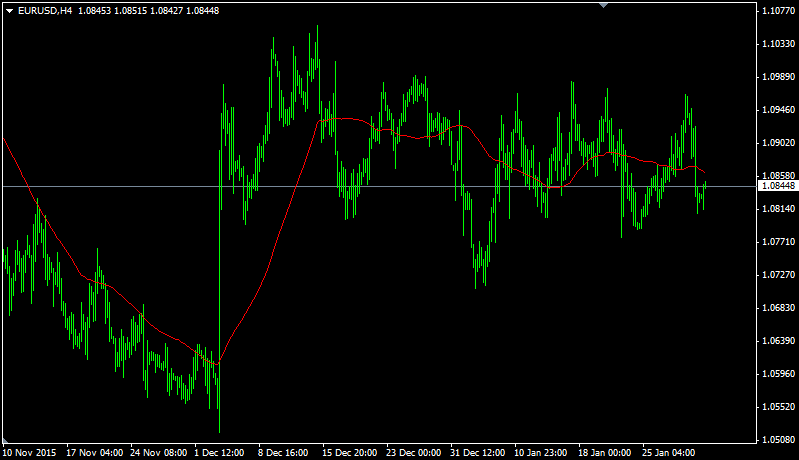Image resolution: width=799 pixels, height=460 pixels.
Task: Click the 18 Jan 00:00 date label
Action: (x=605, y=452)
